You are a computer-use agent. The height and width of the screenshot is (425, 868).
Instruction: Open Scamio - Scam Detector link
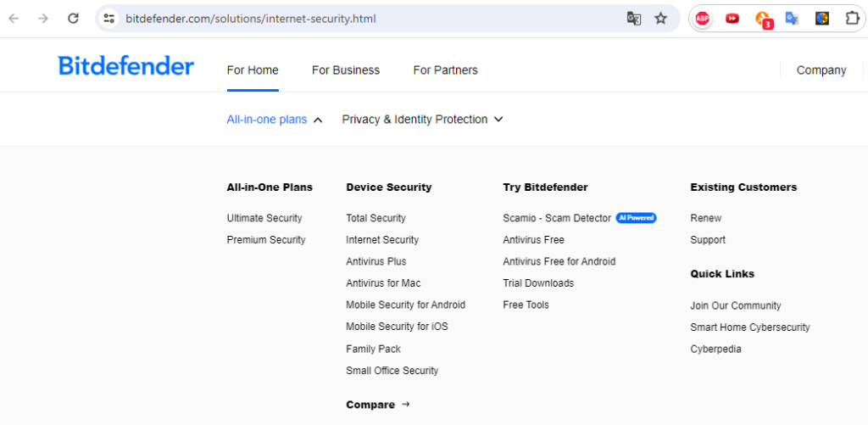point(557,218)
